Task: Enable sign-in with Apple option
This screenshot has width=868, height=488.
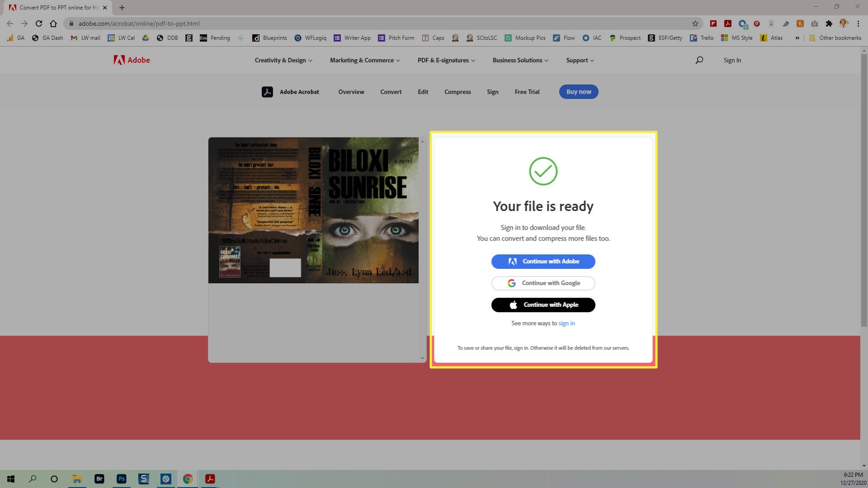Action: [542, 305]
